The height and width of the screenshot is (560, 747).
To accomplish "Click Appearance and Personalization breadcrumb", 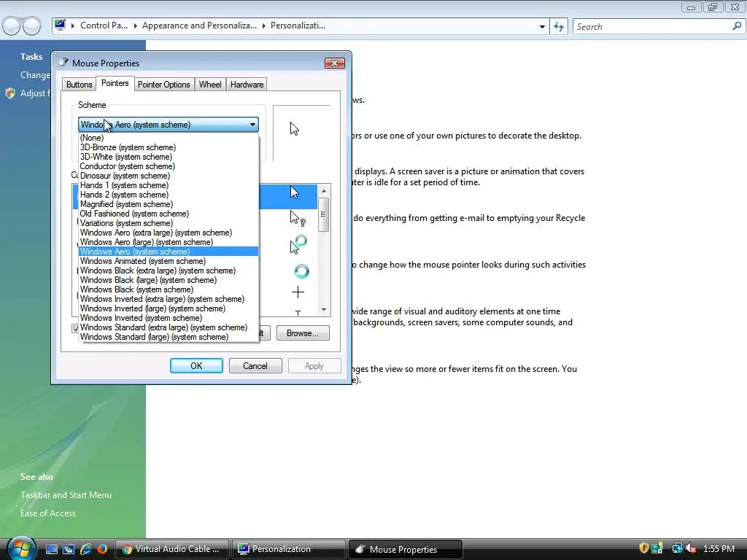I will [199, 26].
